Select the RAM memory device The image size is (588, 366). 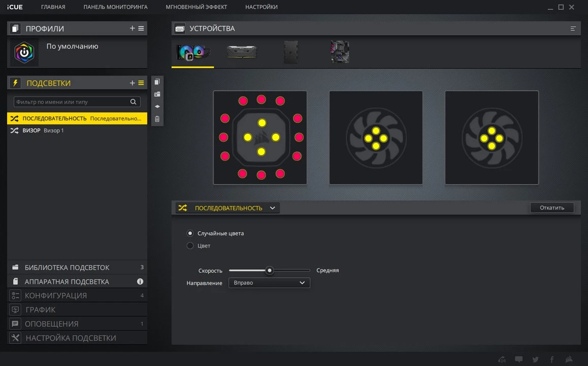coord(242,52)
